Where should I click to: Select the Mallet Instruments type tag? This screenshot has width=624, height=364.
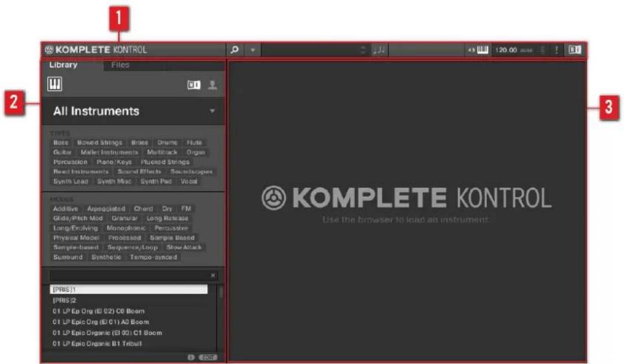[109, 152]
